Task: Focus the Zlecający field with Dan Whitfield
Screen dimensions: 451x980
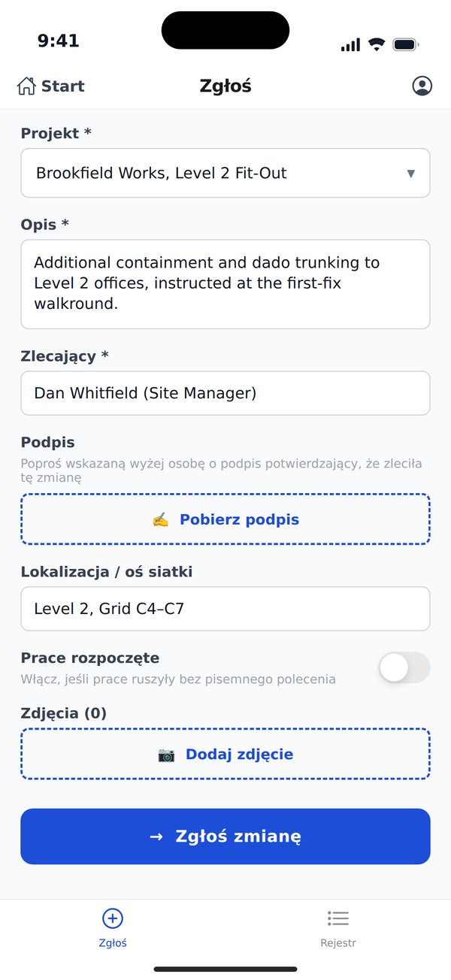Action: pos(225,393)
